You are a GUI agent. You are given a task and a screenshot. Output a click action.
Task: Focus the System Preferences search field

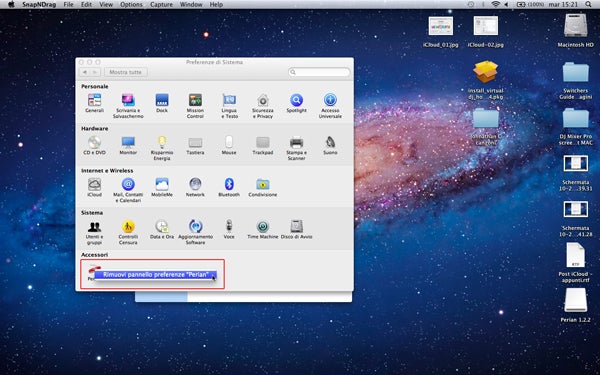pos(319,72)
